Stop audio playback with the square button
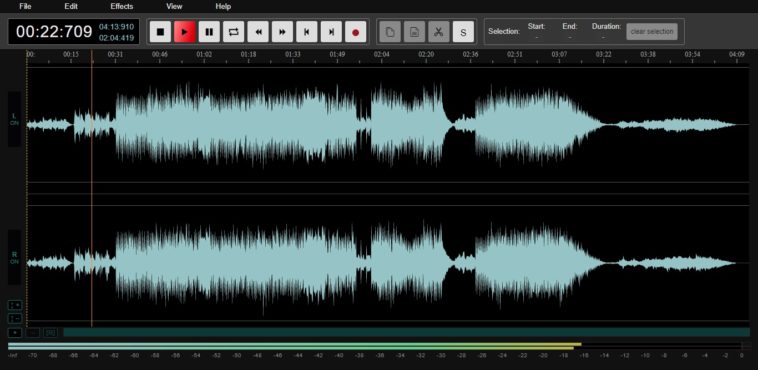Image resolution: width=758 pixels, height=370 pixels. pyautogui.click(x=160, y=32)
